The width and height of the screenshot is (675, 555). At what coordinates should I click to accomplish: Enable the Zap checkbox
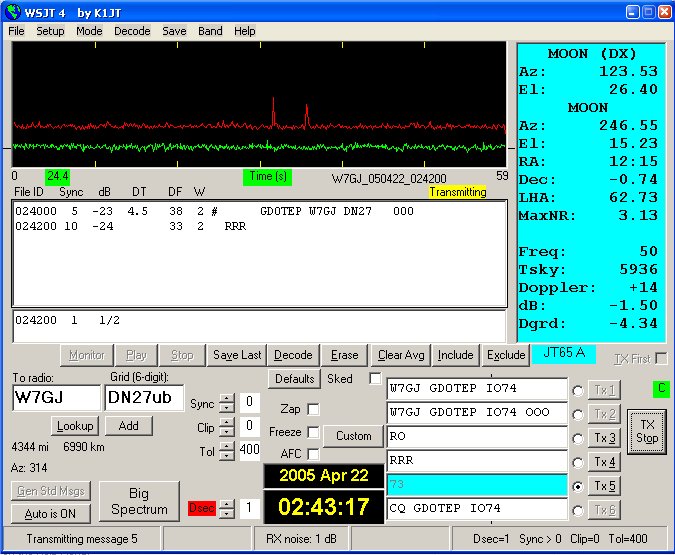[314, 409]
